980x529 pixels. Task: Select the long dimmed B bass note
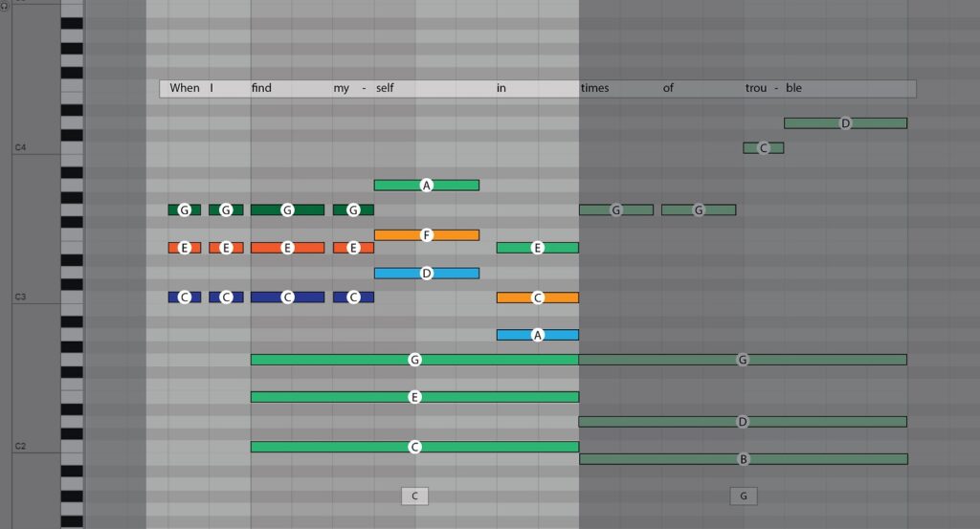(x=743, y=459)
